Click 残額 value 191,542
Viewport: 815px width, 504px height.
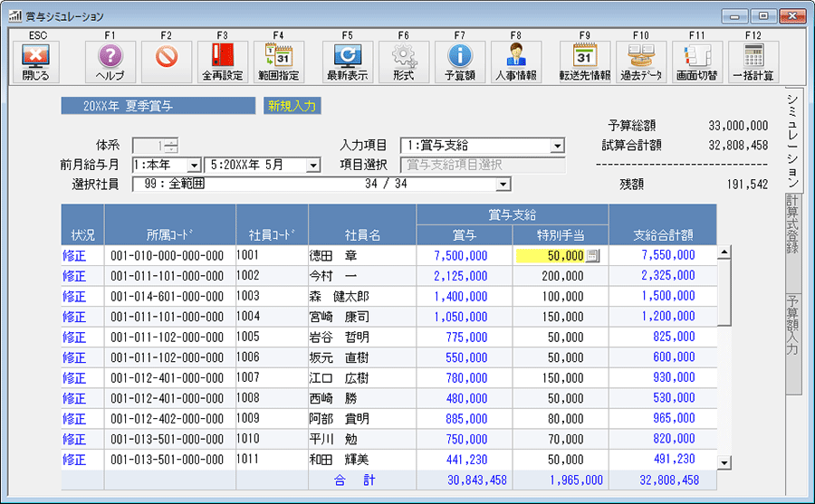747,184
